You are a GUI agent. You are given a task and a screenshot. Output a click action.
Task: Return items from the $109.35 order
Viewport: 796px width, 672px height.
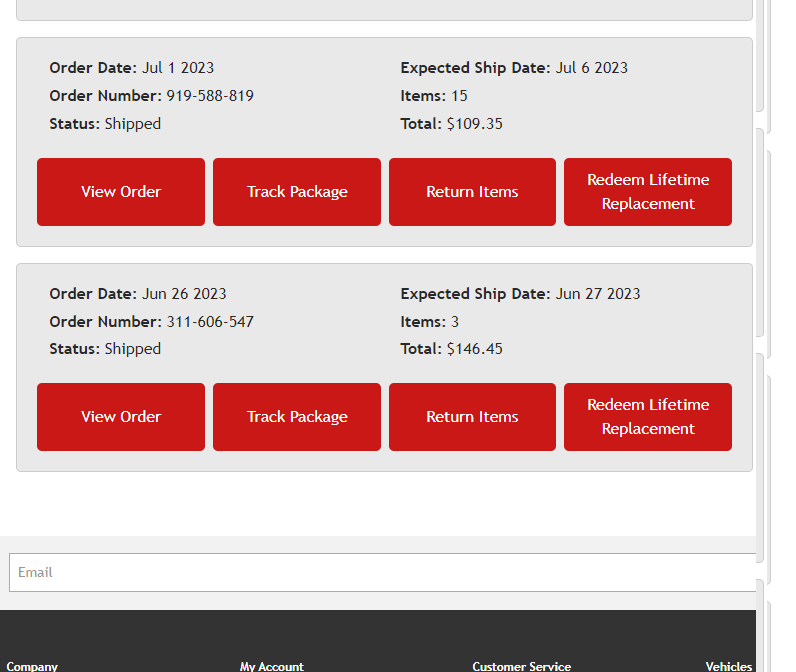(x=472, y=192)
